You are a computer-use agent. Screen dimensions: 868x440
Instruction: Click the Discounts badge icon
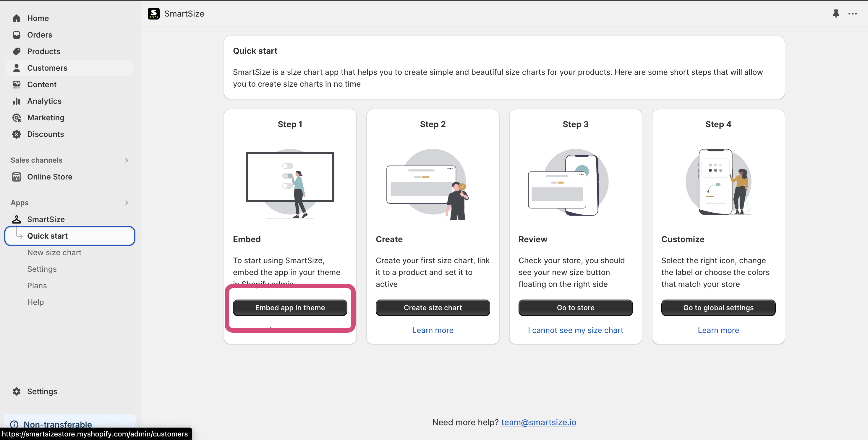pos(17,134)
